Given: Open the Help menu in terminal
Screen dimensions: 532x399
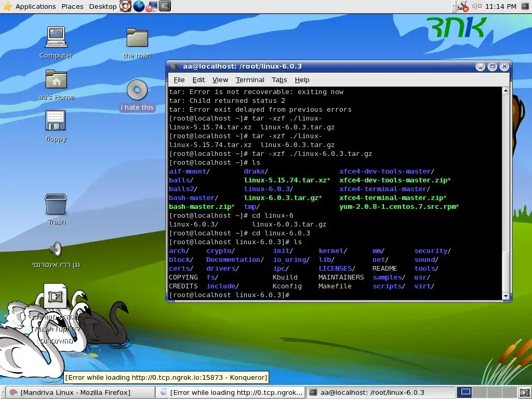Looking at the screenshot, I should point(302,80).
